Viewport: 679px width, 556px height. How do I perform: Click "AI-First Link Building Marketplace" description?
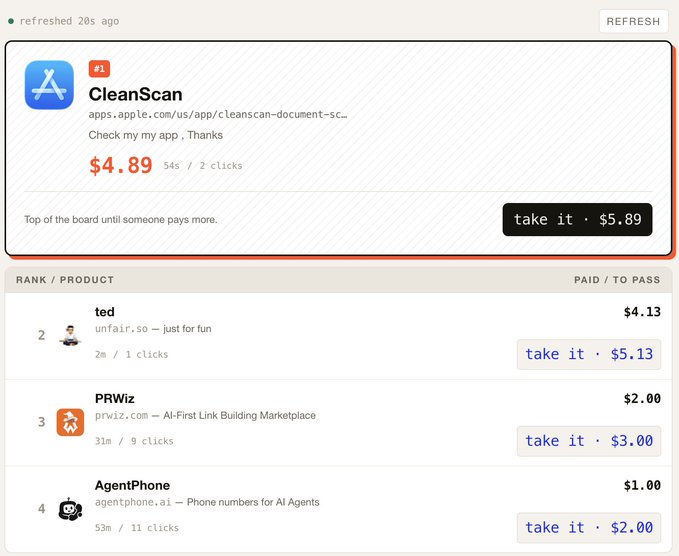[x=239, y=415]
